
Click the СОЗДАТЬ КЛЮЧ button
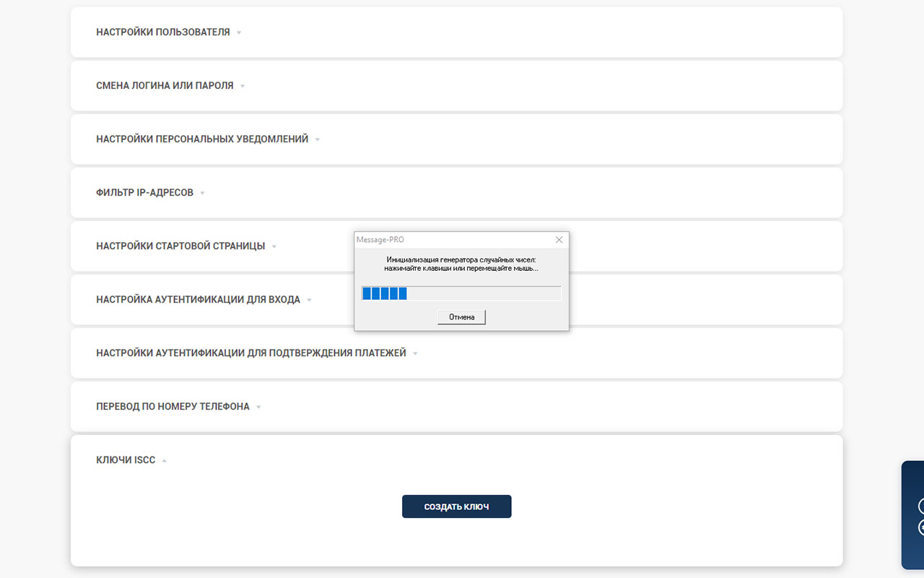(456, 506)
